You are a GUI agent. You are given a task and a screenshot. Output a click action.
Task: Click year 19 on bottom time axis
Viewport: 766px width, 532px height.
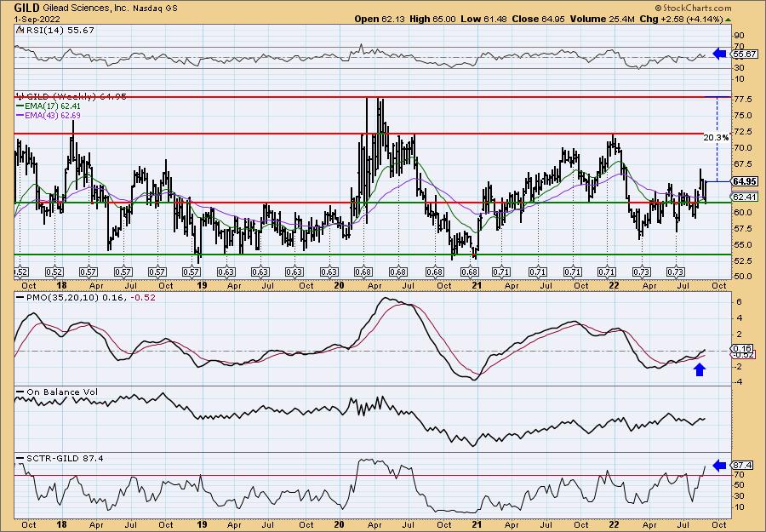[201, 525]
